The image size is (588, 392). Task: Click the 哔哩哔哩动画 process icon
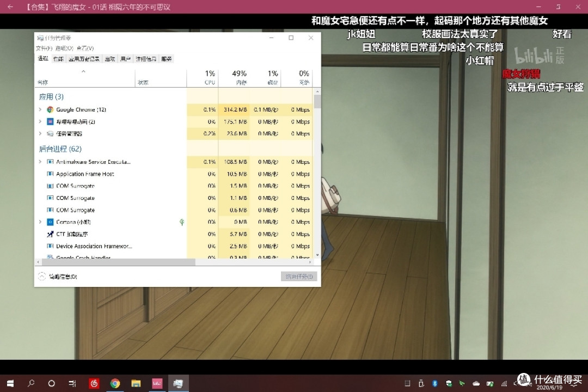(x=50, y=121)
